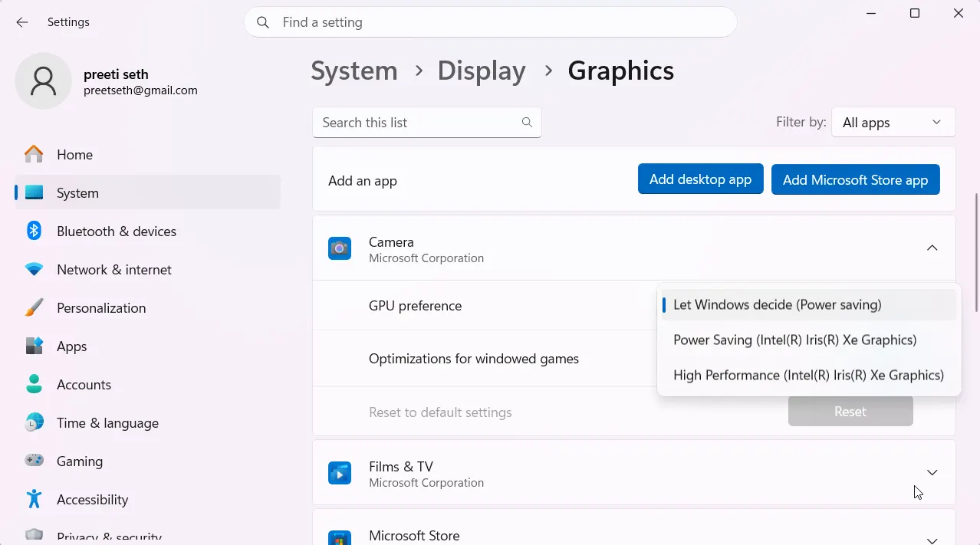This screenshot has height=545, width=980.
Task: Click Add desktop app button
Action: point(700,179)
